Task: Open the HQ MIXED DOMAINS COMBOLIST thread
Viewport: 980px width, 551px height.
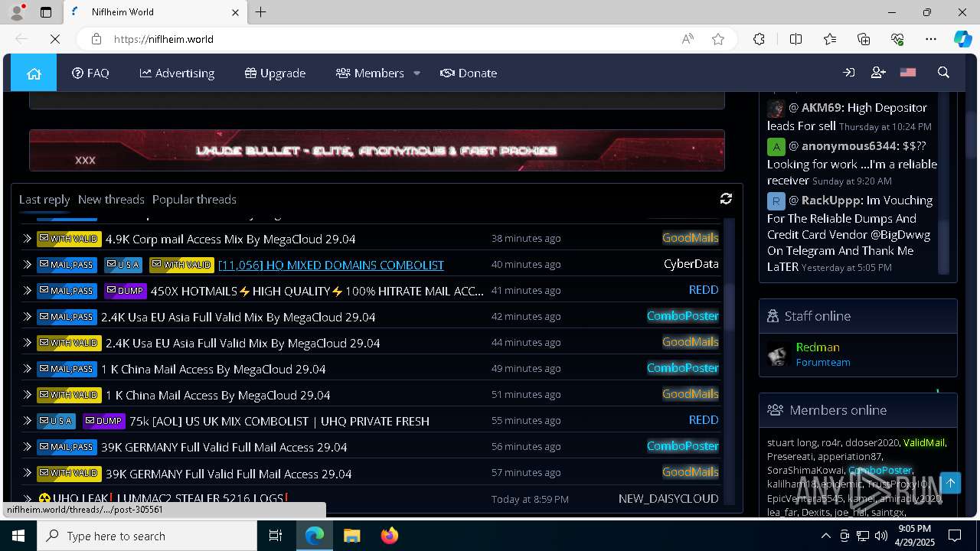Action: [x=331, y=265]
